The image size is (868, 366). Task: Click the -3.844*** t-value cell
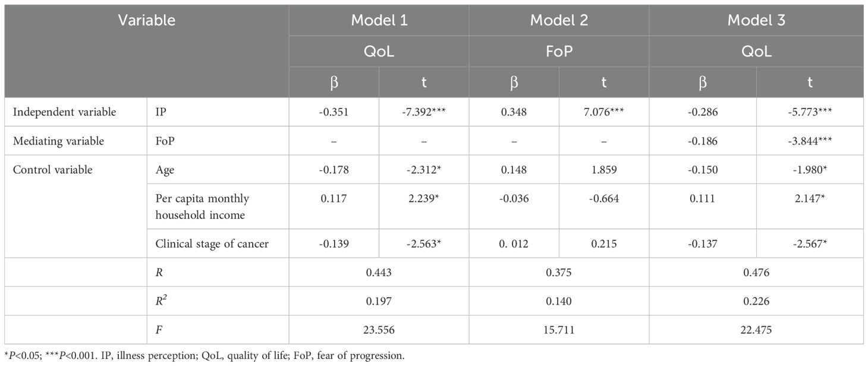pos(810,141)
